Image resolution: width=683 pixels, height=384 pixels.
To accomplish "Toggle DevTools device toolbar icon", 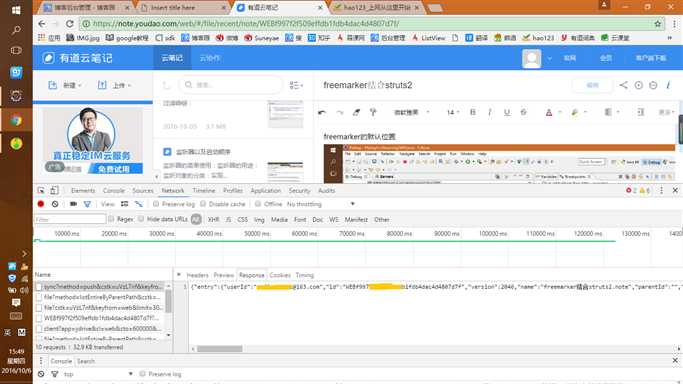I will 54,190.
